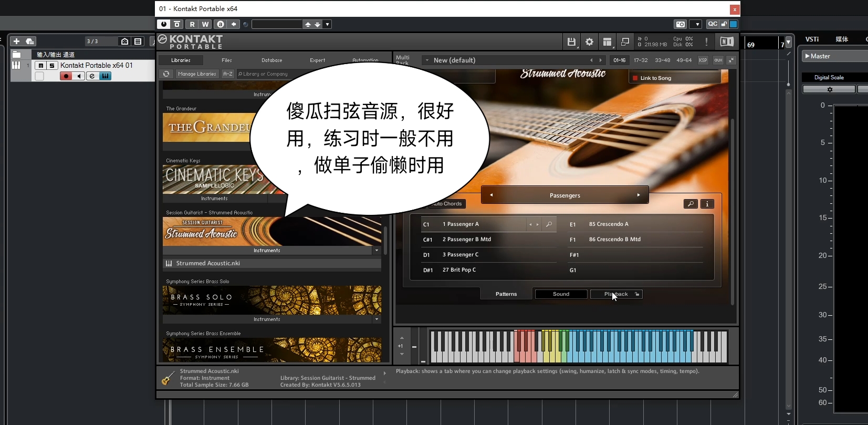Select pattern 3 Passenger C
The height and width of the screenshot is (425, 868).
pos(461,255)
